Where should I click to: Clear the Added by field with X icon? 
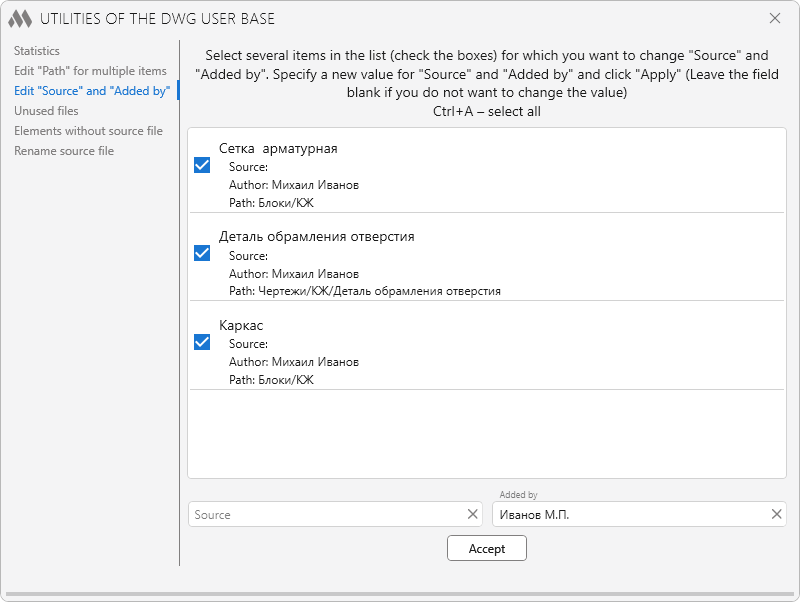tap(776, 514)
